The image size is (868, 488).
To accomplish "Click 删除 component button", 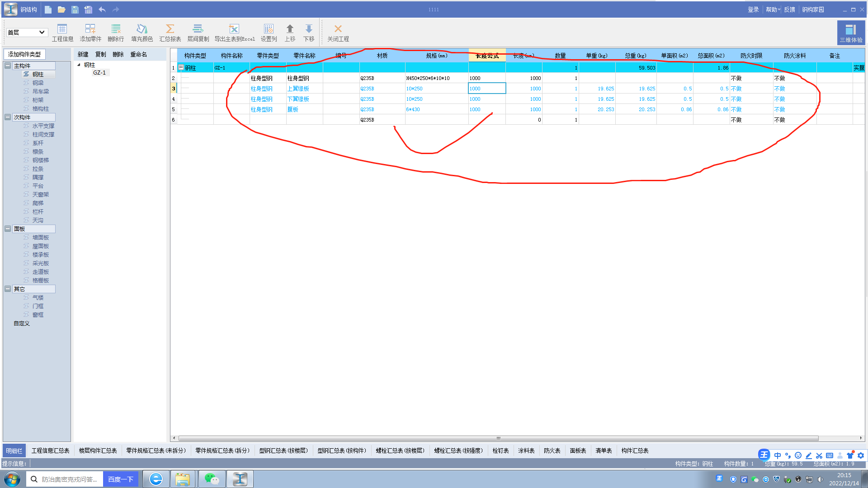I will [118, 54].
